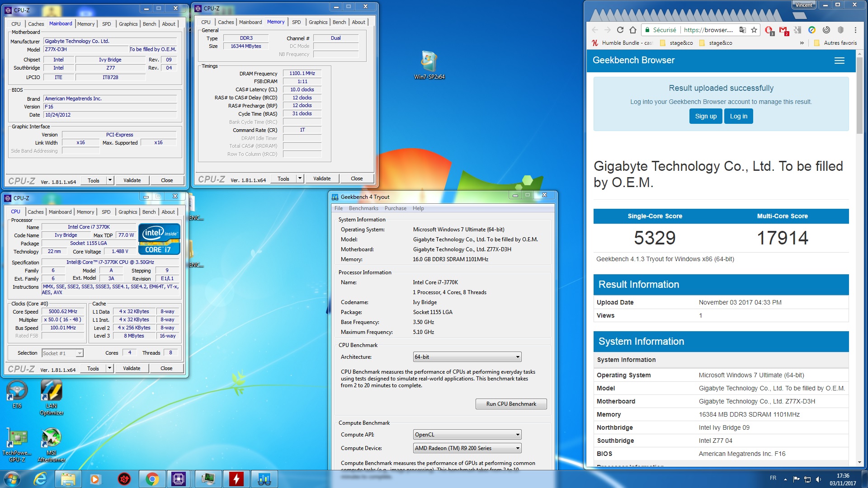Open Tools dropdown arrow in Memory CPU-Z window
Image resolution: width=868 pixels, height=488 pixels.
tap(299, 178)
